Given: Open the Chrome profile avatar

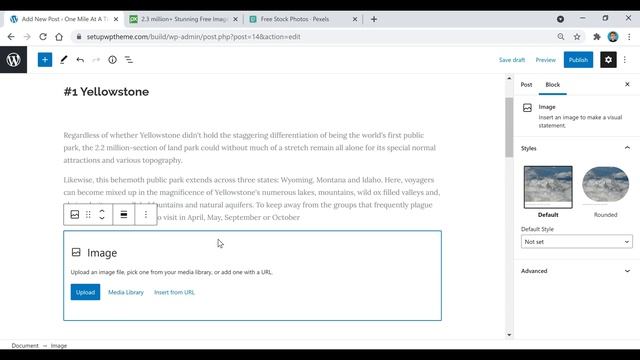Looking at the screenshot, I should (613, 37).
